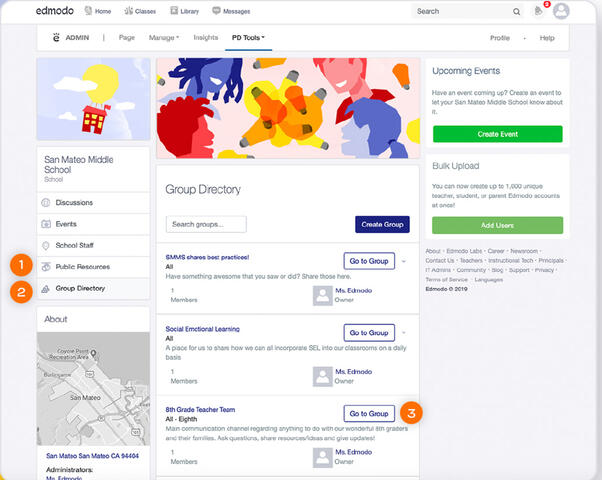Switch to the Insights tab
This screenshot has height=480, width=602.
pyautogui.click(x=205, y=37)
